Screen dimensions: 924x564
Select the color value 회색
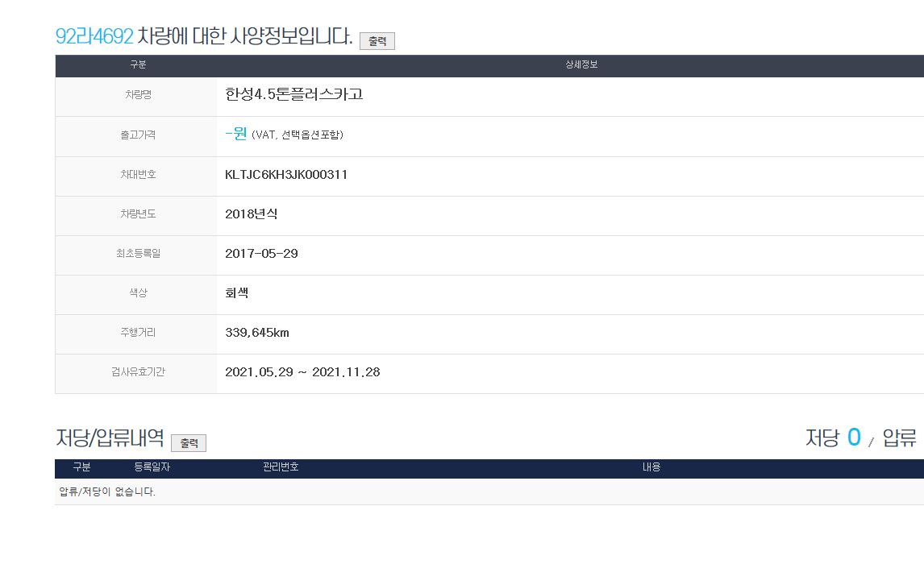[x=237, y=293]
